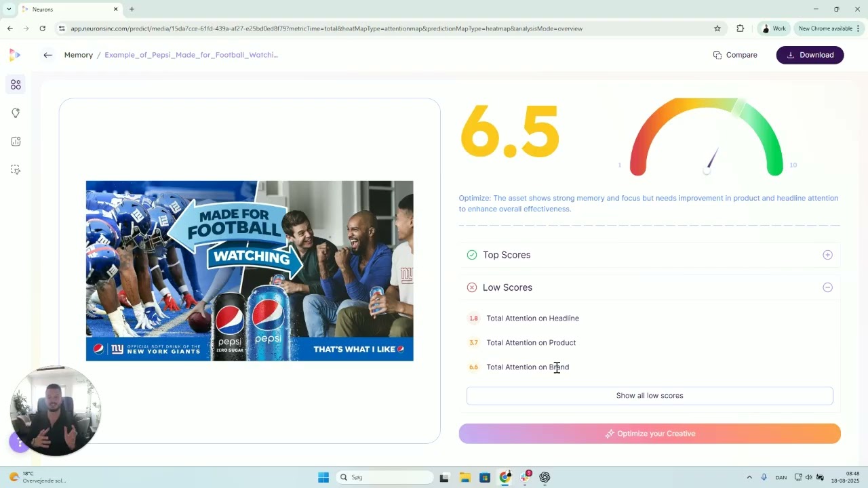This screenshot has width=868, height=488.
Task: Open the Neurons logo home icon
Action: (x=15, y=55)
